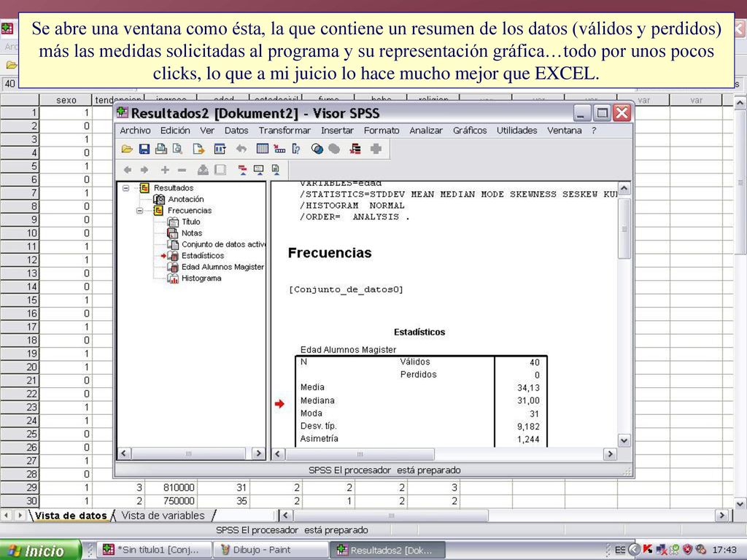Click the Frecuencias heading in results pane
Image resolution: width=747 pixels, height=560 pixels.
(330, 253)
